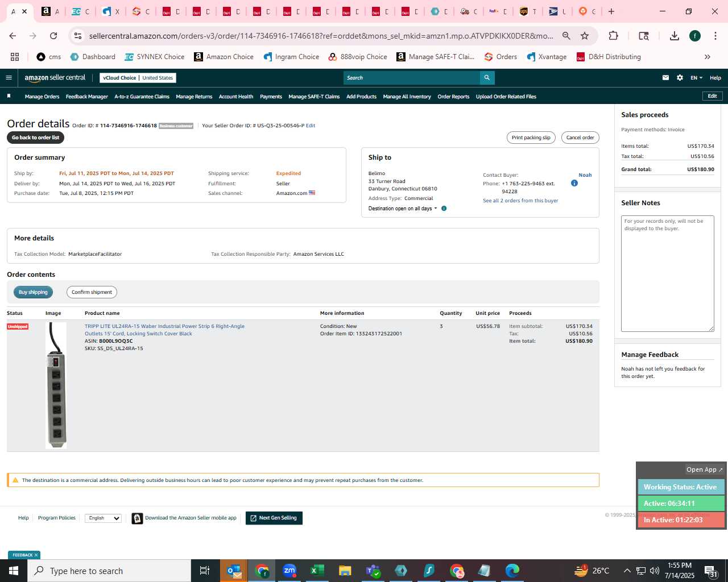Click Print packing slip button
This screenshot has width=728, height=582.
pos(531,138)
